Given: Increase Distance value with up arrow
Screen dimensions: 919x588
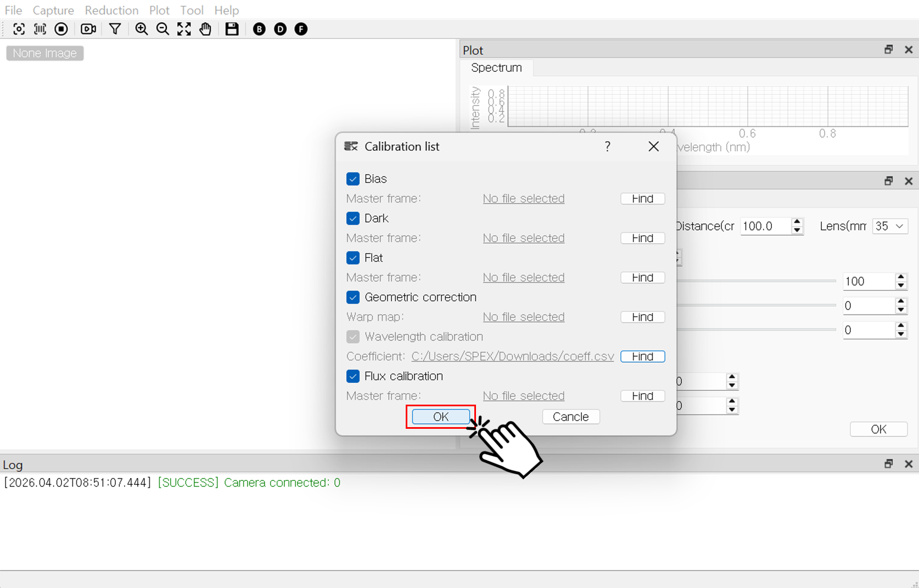Looking at the screenshot, I should click(x=797, y=222).
